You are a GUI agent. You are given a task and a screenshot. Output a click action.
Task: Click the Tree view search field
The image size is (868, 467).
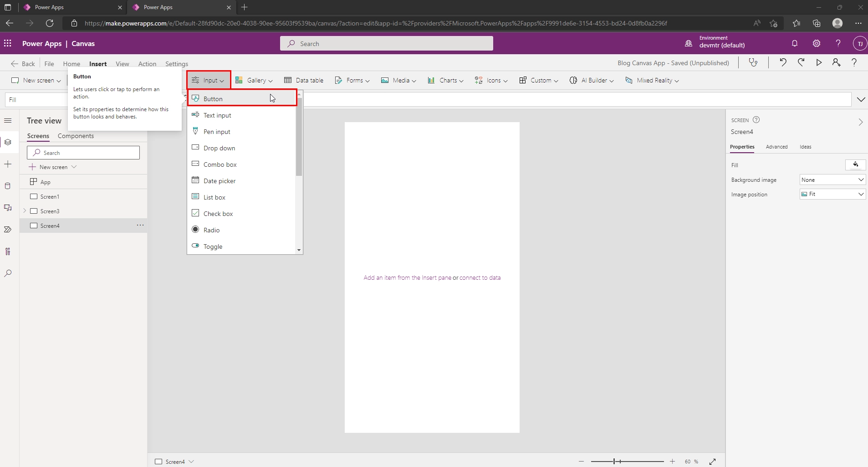click(x=83, y=153)
